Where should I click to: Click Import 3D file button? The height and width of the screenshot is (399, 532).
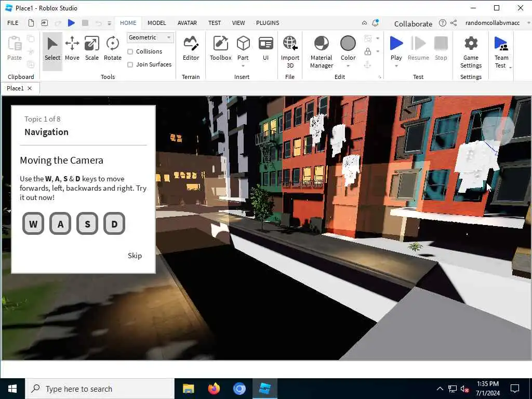[290, 52]
